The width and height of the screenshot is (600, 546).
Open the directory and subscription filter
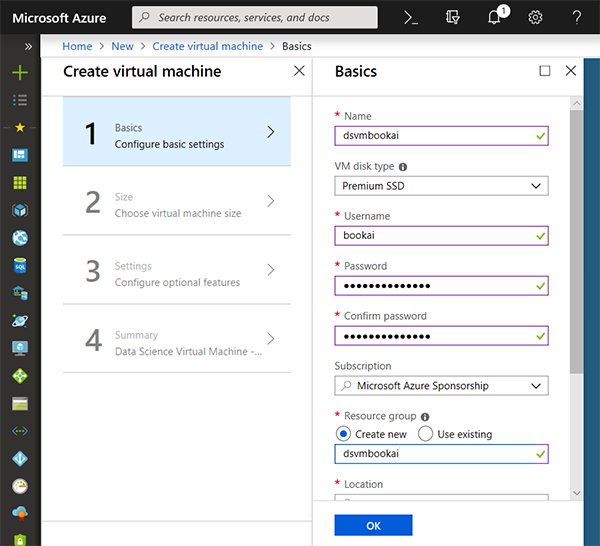click(x=453, y=17)
